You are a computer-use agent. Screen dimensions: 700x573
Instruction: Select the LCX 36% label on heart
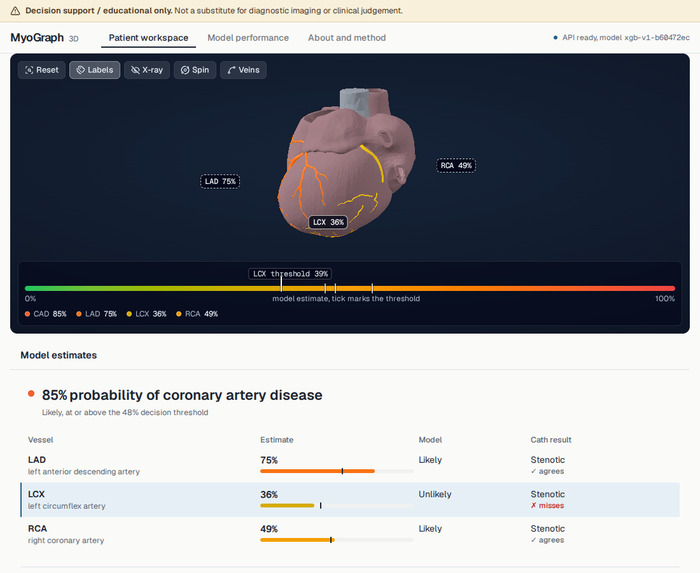pyautogui.click(x=328, y=222)
